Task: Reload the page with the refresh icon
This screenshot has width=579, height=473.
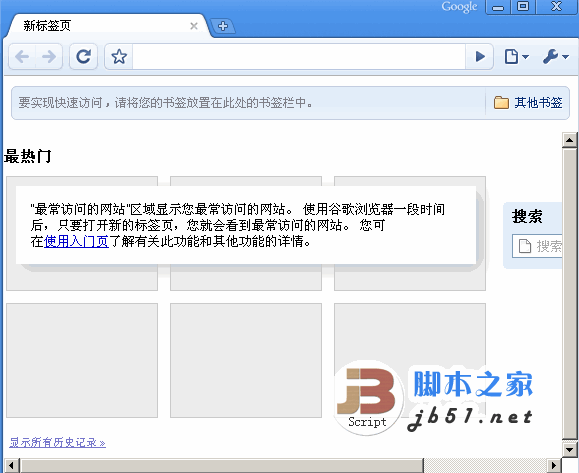Action: [83, 56]
